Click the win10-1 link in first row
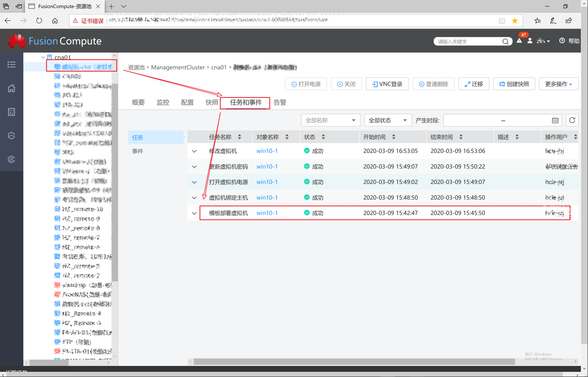 [267, 151]
